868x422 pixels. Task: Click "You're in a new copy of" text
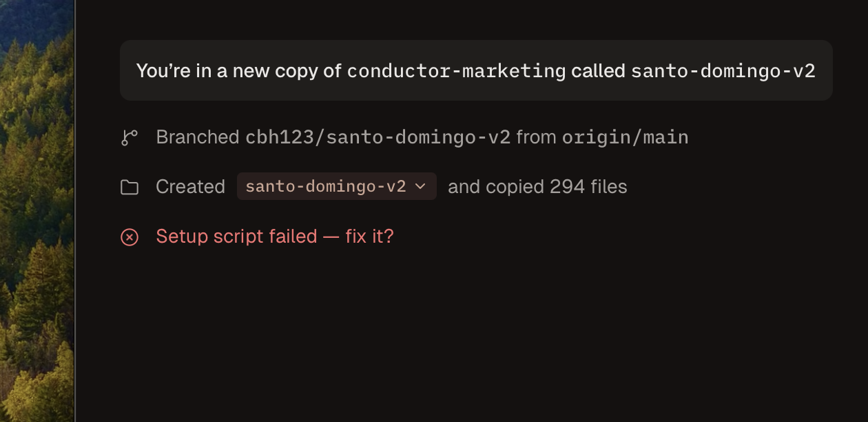[x=238, y=71]
